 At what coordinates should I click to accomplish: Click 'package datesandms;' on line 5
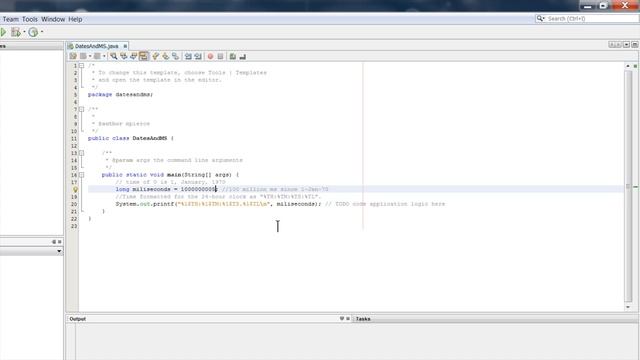coord(120,94)
